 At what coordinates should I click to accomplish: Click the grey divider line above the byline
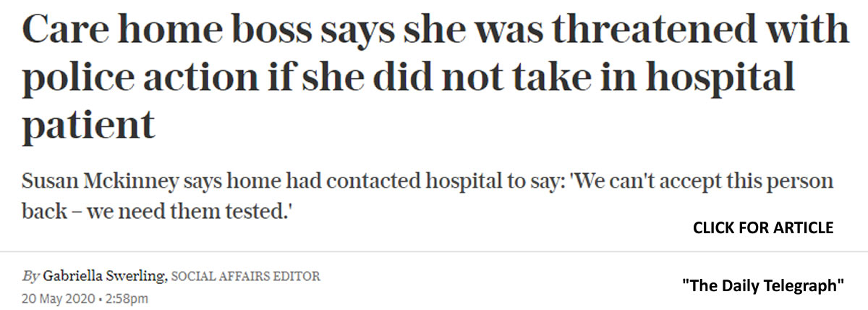[x=434, y=251]
